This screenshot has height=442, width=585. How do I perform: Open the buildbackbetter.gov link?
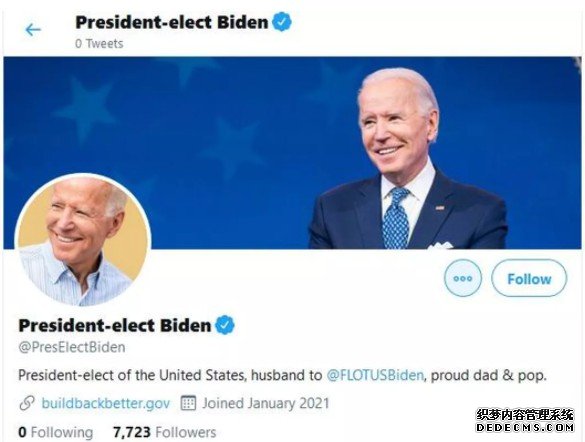(x=106, y=403)
